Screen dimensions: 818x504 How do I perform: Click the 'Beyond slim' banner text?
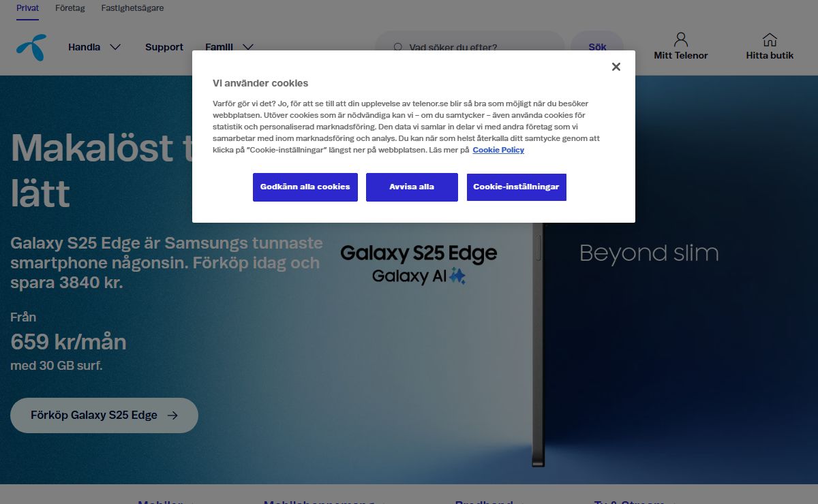click(x=649, y=253)
